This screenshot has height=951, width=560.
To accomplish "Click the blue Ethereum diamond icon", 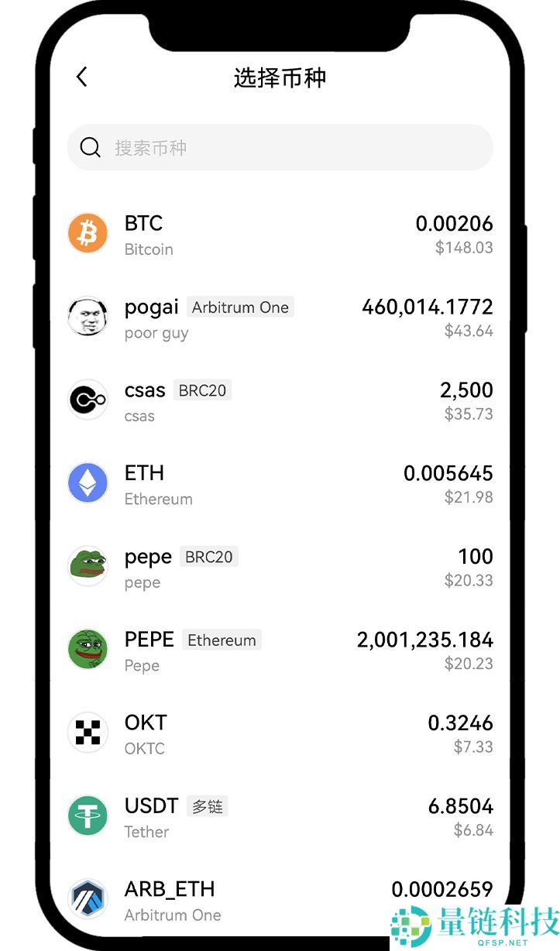I will [x=88, y=482].
